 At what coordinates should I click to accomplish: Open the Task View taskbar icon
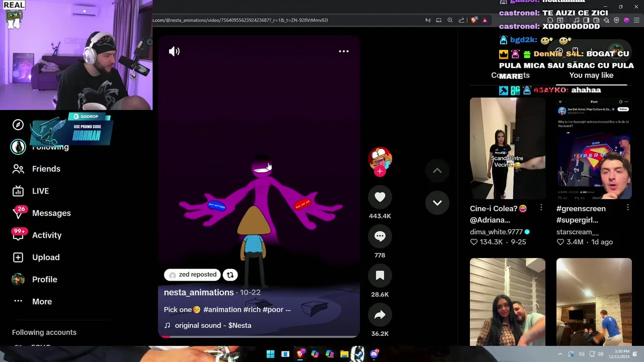(285, 354)
